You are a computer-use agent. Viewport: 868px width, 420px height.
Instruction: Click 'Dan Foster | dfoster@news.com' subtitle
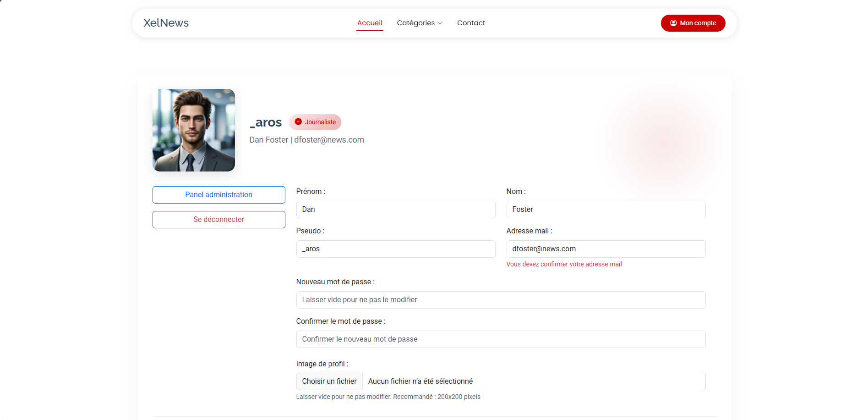[x=307, y=140]
